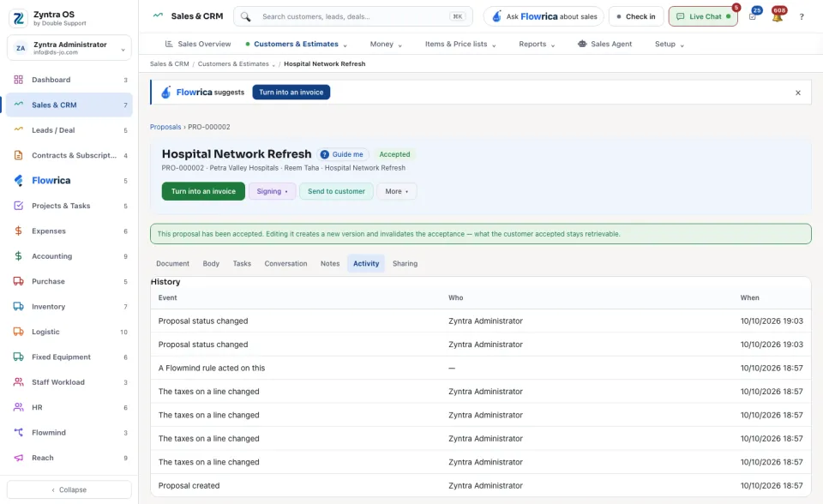Screen dimensions: 823x504
Task: Click the Sales Agent robot icon
Action: tap(582, 44)
